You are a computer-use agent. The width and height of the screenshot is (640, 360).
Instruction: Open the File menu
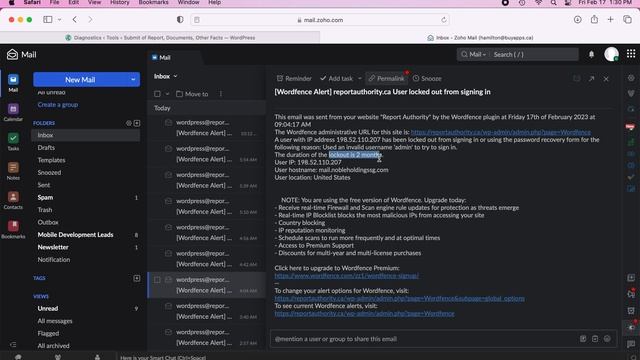pyautogui.click(x=54, y=2)
